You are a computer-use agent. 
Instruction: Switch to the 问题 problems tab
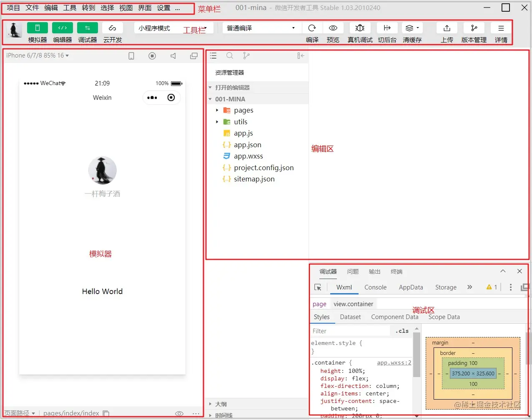coord(353,272)
